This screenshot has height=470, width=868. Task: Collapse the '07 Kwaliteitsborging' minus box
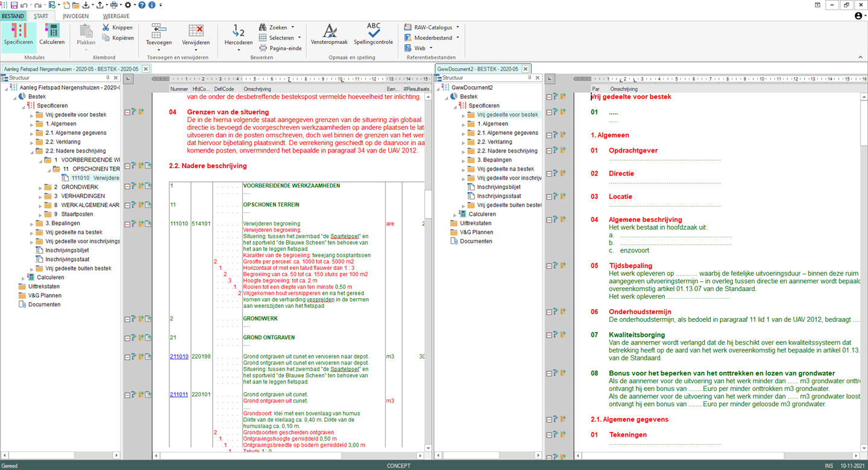click(x=549, y=334)
